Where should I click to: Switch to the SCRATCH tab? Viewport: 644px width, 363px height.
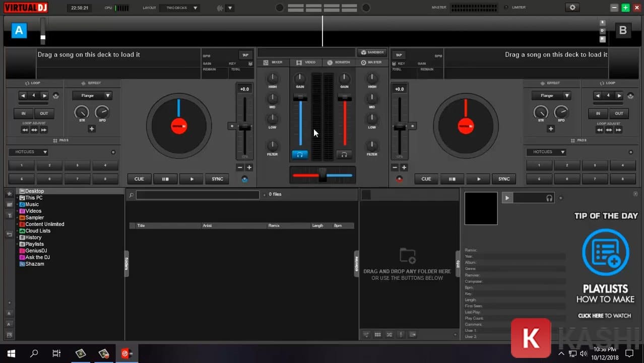(338, 62)
